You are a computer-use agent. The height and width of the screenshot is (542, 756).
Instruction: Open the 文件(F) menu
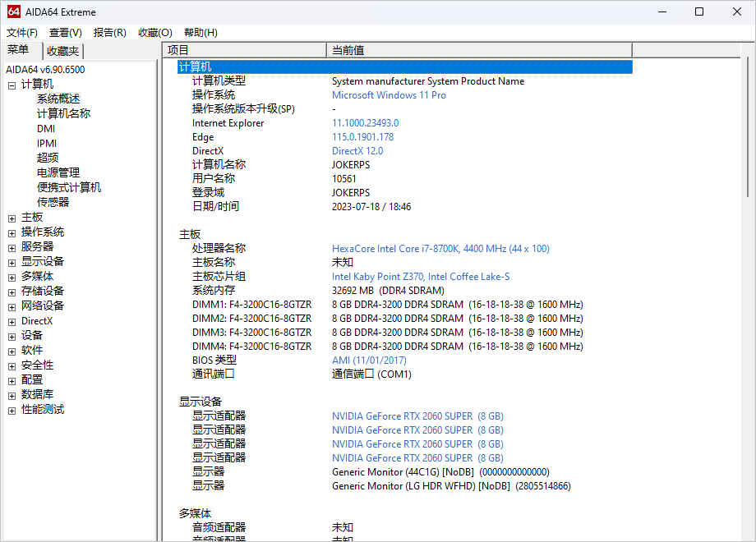pos(22,33)
